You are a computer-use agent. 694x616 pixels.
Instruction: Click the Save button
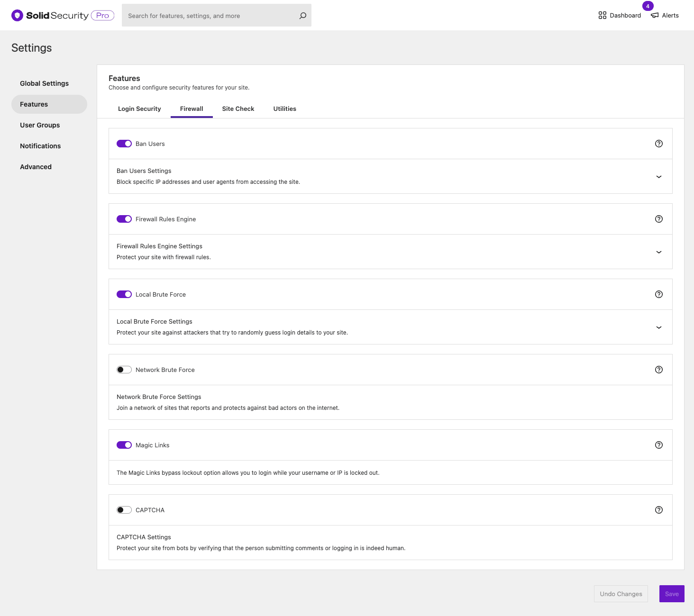point(672,594)
